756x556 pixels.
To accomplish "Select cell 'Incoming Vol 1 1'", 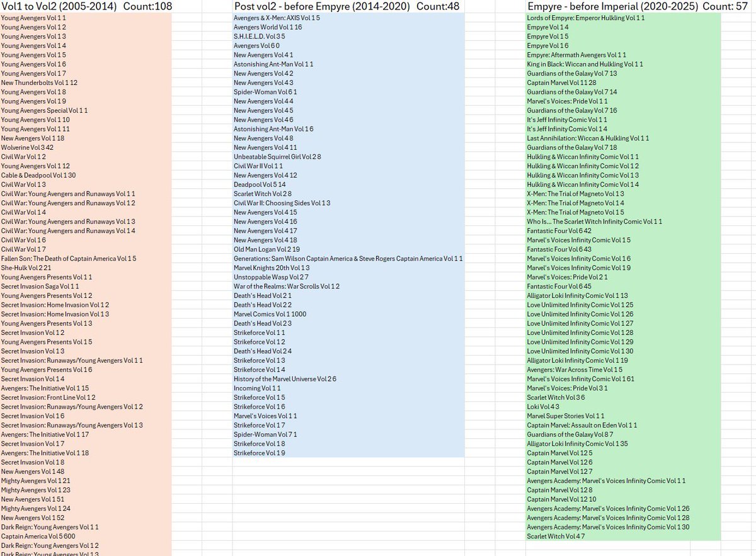I will [348, 388].
